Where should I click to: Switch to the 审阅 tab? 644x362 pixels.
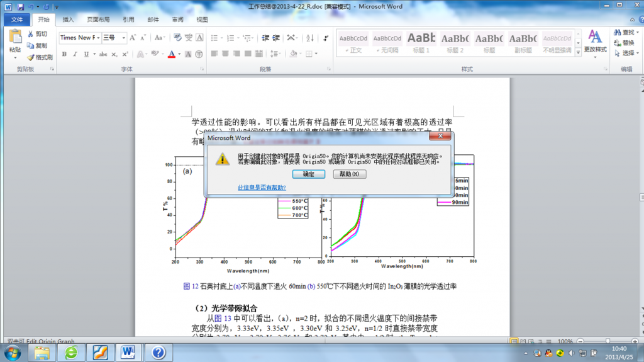point(178,20)
